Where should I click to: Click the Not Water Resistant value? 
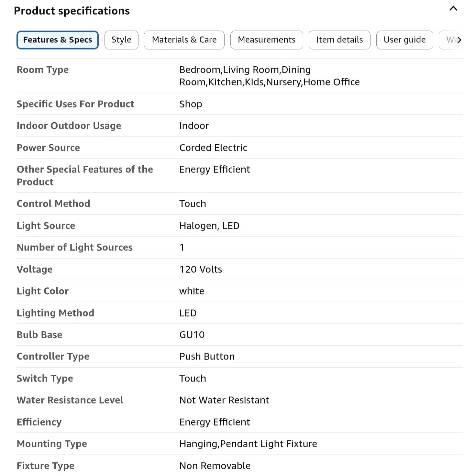point(224,400)
